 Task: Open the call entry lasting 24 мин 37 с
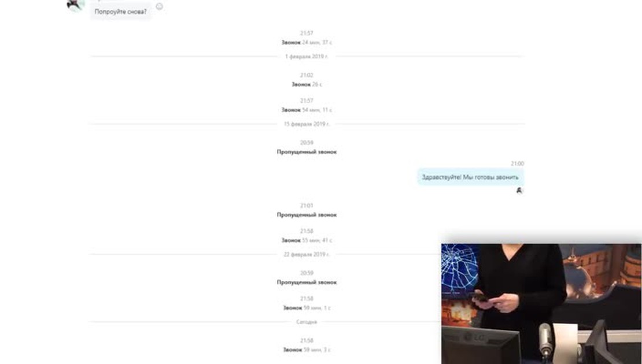307,43
